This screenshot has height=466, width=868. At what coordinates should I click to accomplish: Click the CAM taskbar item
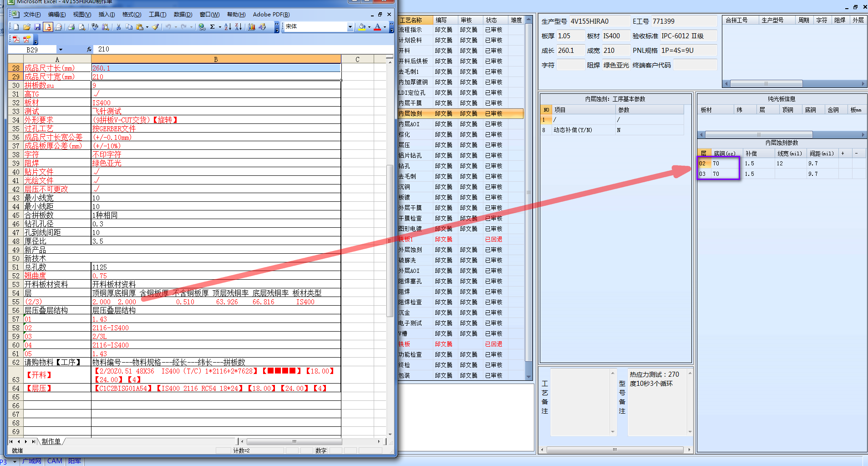(x=55, y=461)
